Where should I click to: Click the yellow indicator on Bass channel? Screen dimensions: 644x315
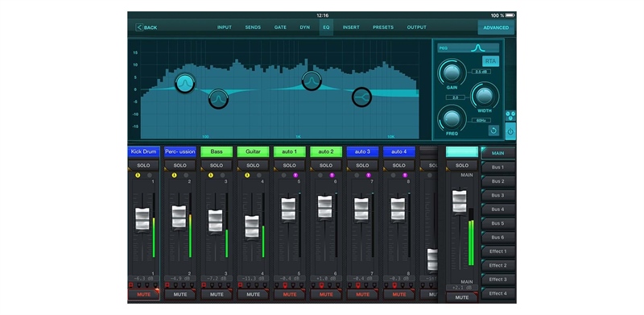point(211,175)
